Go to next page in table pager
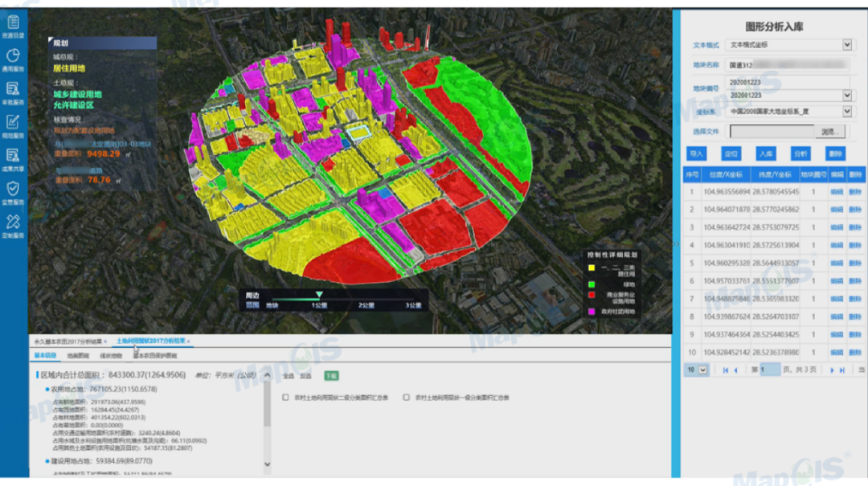 [x=831, y=370]
